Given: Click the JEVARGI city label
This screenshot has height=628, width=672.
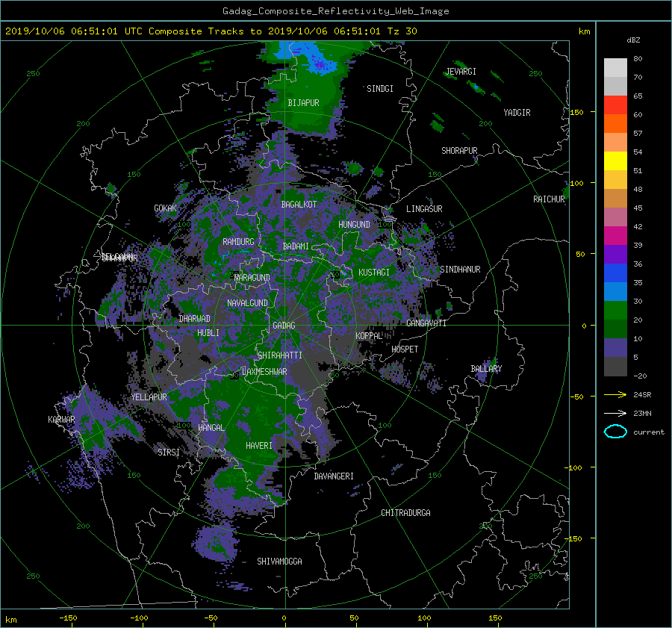Looking at the screenshot, I should pos(461,72).
